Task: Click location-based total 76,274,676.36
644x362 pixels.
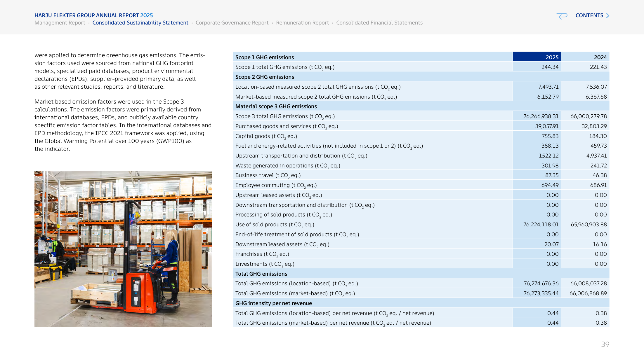Action: click(541, 284)
